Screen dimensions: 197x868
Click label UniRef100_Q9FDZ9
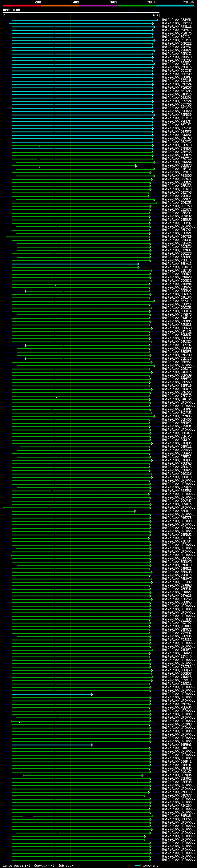[x=176, y=111]
